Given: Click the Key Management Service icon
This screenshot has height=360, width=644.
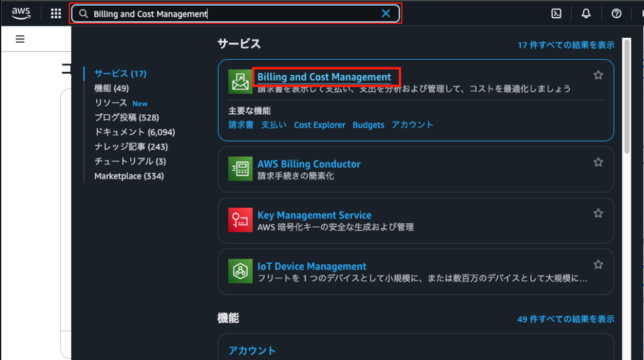Looking at the screenshot, I should click(240, 220).
